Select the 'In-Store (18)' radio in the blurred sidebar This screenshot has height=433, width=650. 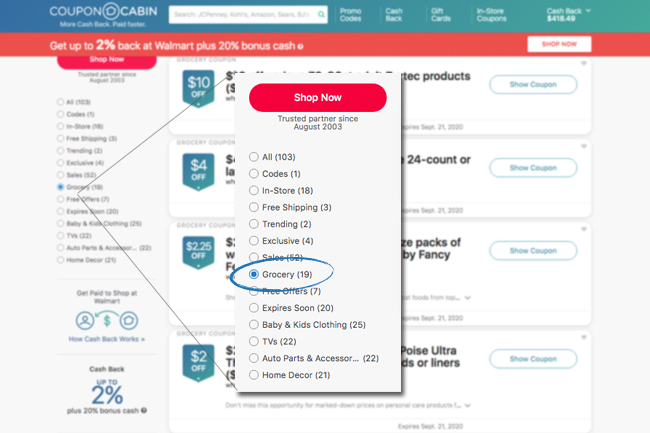coord(61,126)
